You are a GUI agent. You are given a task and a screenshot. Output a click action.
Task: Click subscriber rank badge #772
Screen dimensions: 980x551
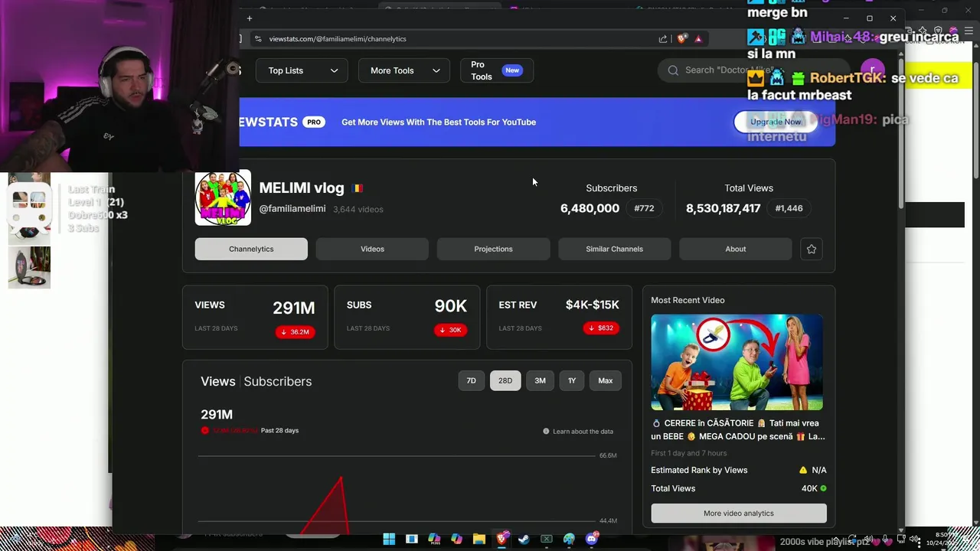(645, 208)
